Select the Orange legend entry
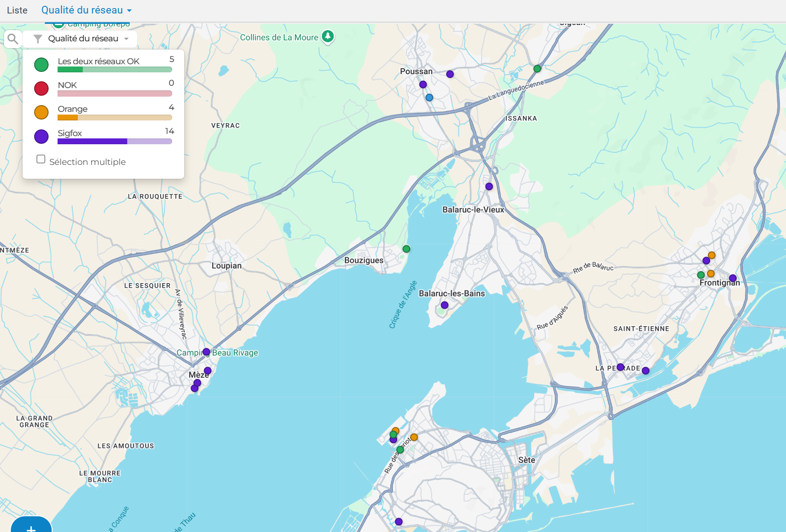The height and width of the screenshot is (532, 786). pyautogui.click(x=73, y=109)
